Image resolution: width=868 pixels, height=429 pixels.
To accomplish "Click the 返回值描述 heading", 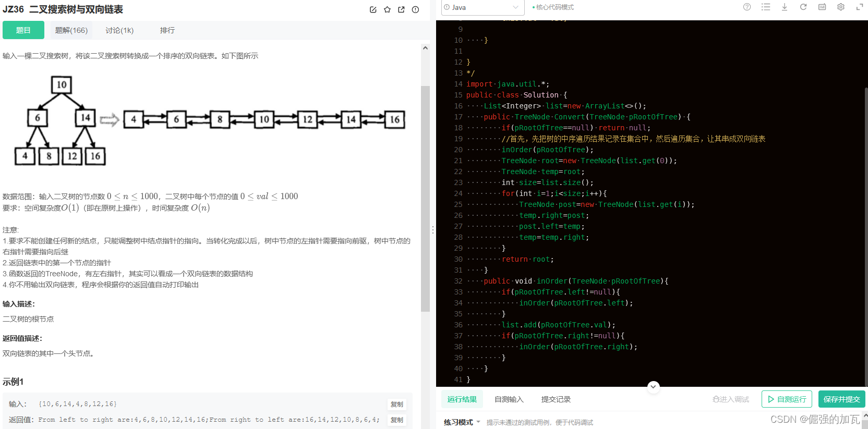I will pyautogui.click(x=22, y=338).
